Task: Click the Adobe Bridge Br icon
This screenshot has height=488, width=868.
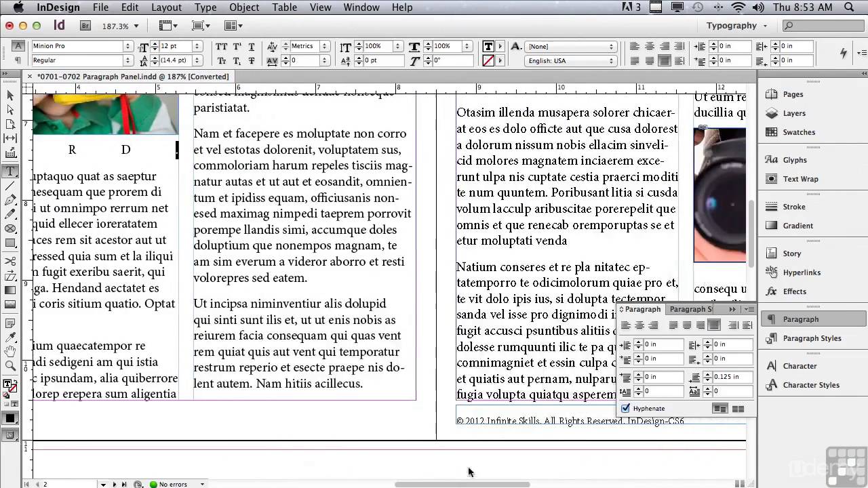Action: click(x=85, y=26)
